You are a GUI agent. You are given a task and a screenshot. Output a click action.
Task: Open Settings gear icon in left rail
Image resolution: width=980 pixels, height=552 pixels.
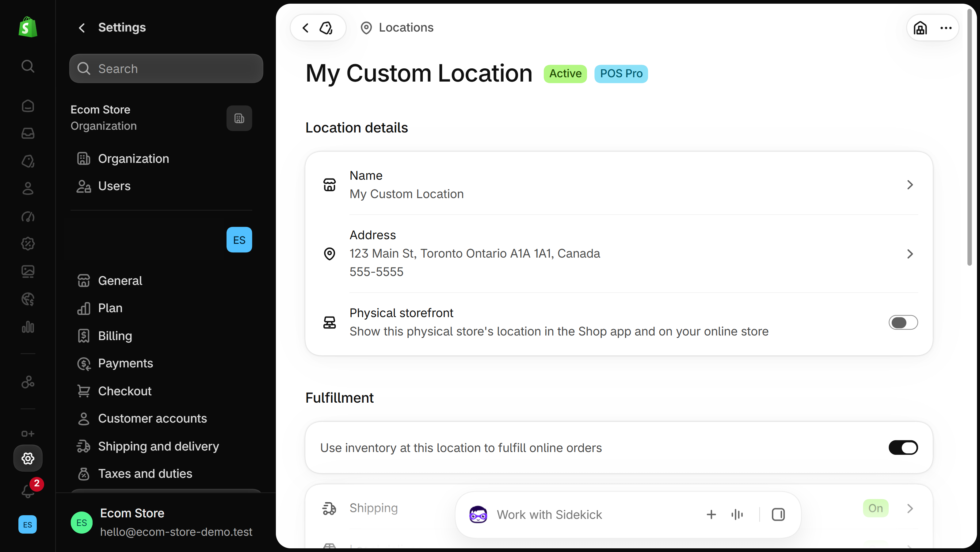[28, 458]
